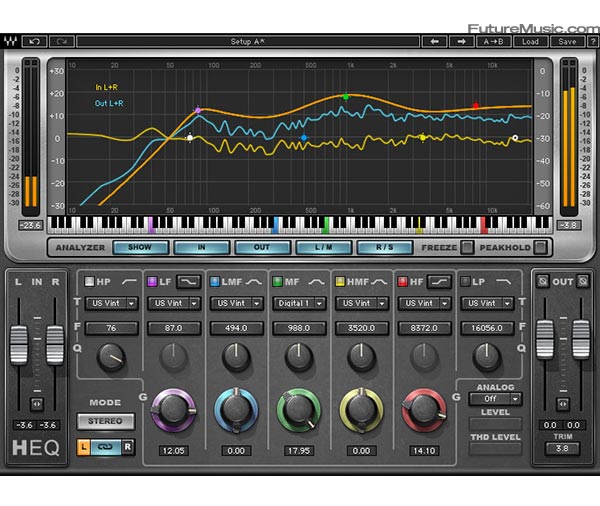This screenshot has height=506, width=600.
Task: Click the right output fader
Action: click(x=581, y=339)
